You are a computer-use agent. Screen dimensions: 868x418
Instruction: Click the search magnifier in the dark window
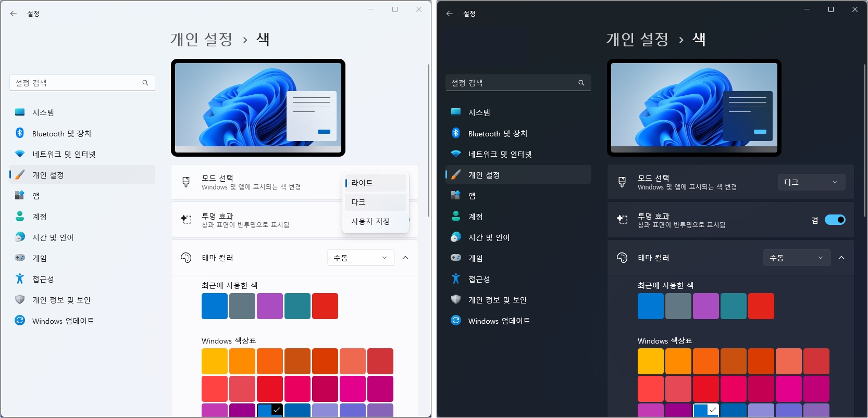coord(581,83)
